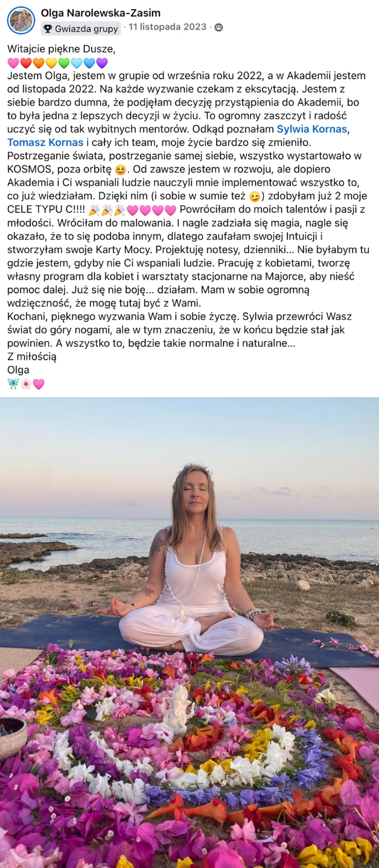Click the trophy icon in the group badge
This screenshot has width=379, height=868.
[x=48, y=28]
